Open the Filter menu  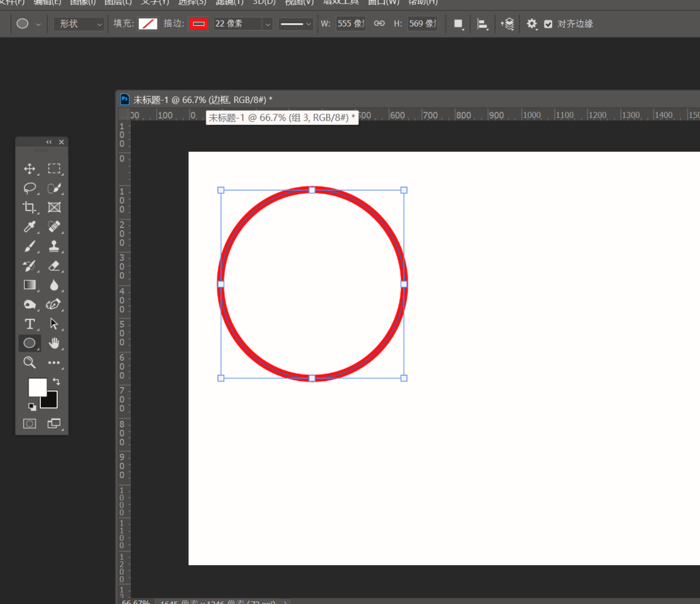click(x=229, y=2)
